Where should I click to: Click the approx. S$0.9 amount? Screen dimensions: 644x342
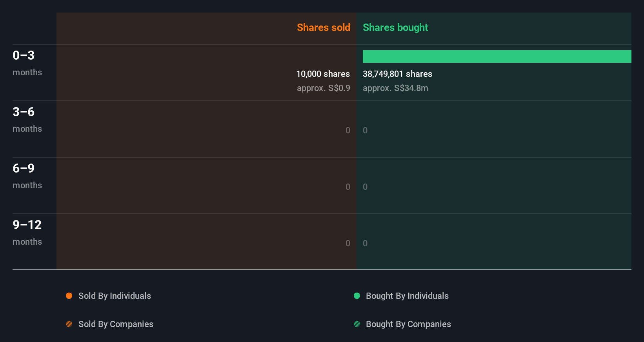[323, 88]
